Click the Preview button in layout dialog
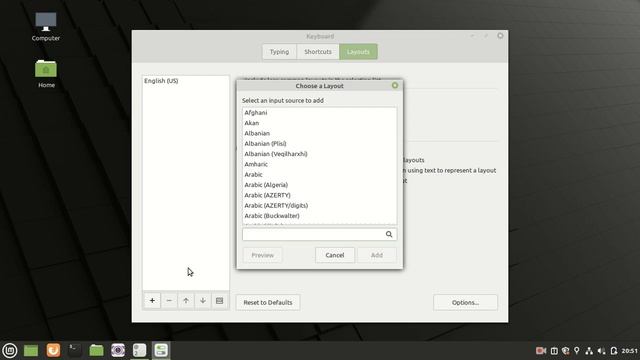This screenshot has width=640, height=360. click(262, 255)
